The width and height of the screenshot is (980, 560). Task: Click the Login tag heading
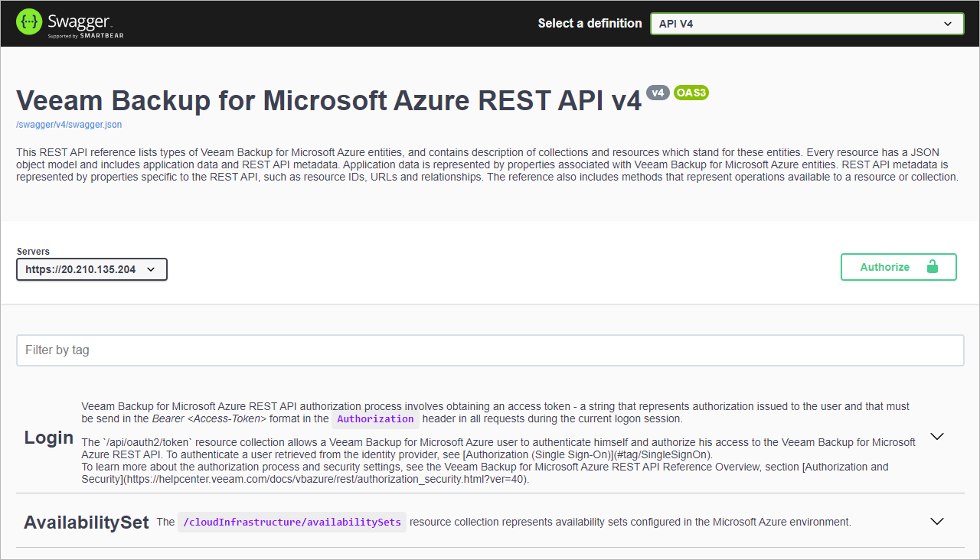click(x=49, y=438)
